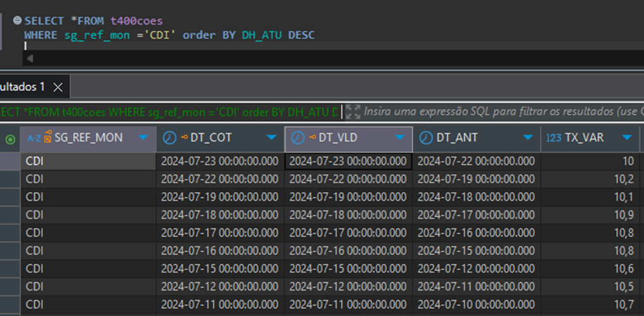Click the SG_REF_MON string type icon
644x316 pixels.
[34, 138]
